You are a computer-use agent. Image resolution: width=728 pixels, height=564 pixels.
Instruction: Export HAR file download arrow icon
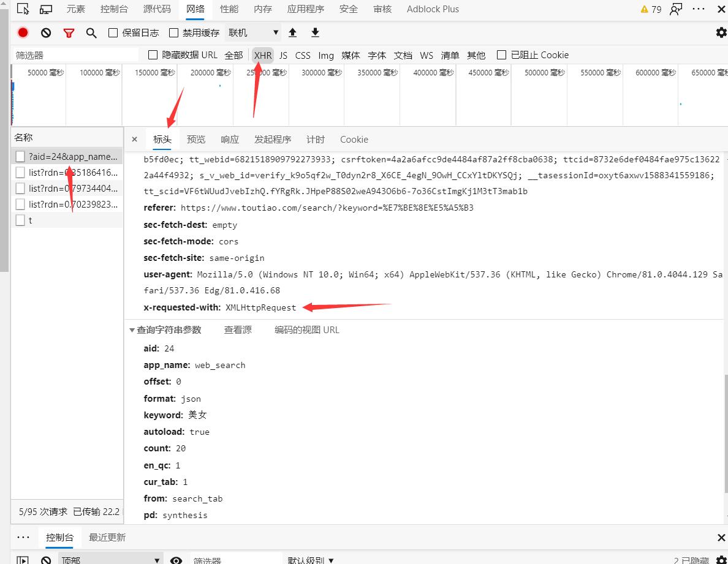(x=315, y=32)
